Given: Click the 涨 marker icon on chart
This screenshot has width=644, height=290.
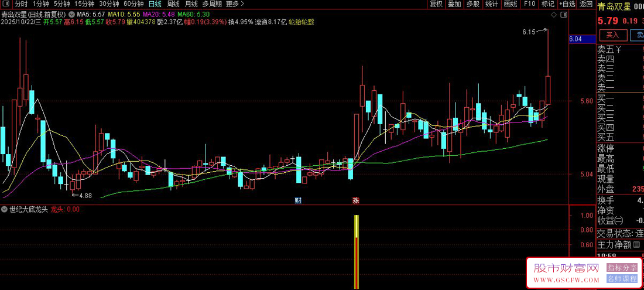Looking at the screenshot, I should tap(356, 200).
